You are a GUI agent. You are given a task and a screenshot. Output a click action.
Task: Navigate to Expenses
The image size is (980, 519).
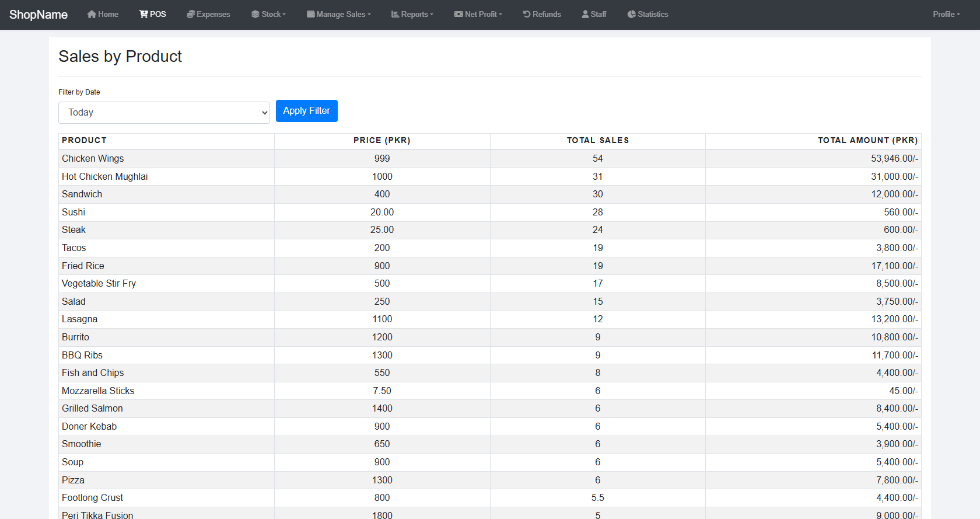208,14
